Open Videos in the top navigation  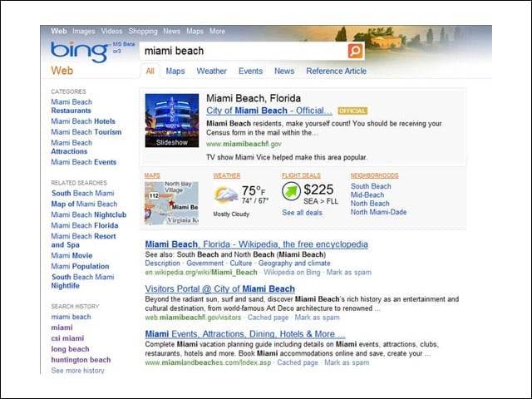point(111,31)
